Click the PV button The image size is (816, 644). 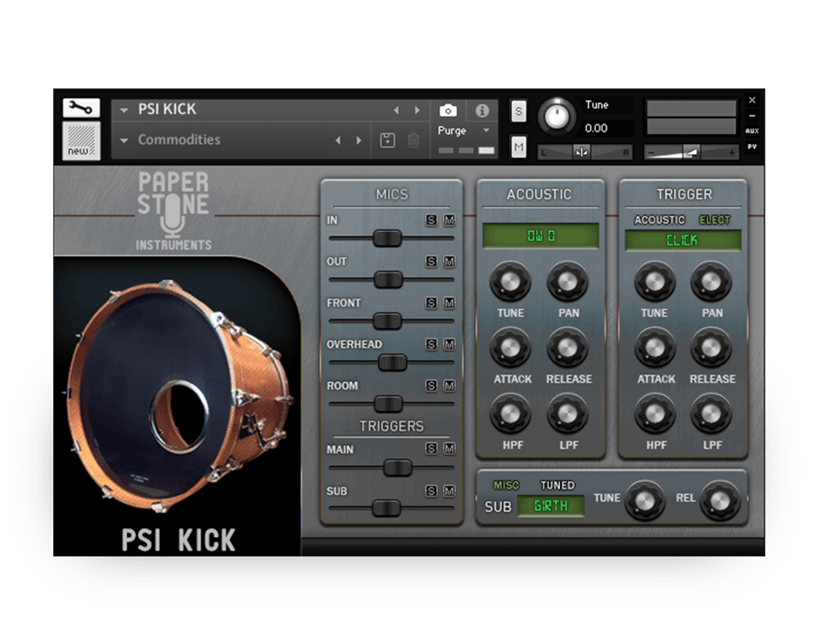pos(752,147)
